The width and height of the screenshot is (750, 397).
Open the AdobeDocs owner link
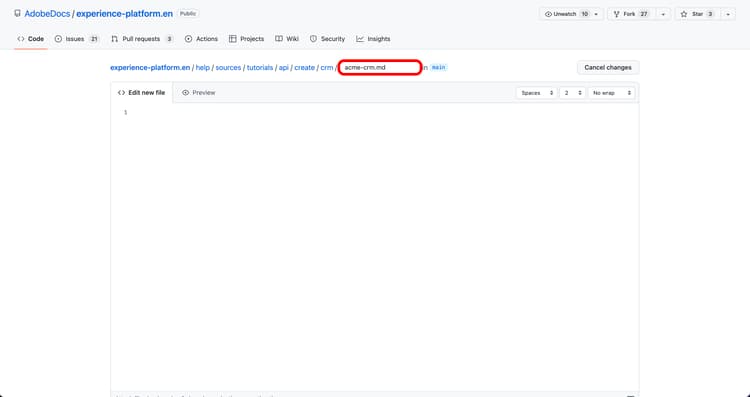47,14
